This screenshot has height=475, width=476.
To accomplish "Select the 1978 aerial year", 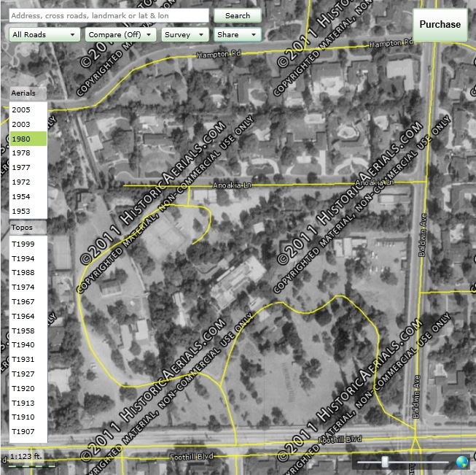I will pyautogui.click(x=28, y=153).
